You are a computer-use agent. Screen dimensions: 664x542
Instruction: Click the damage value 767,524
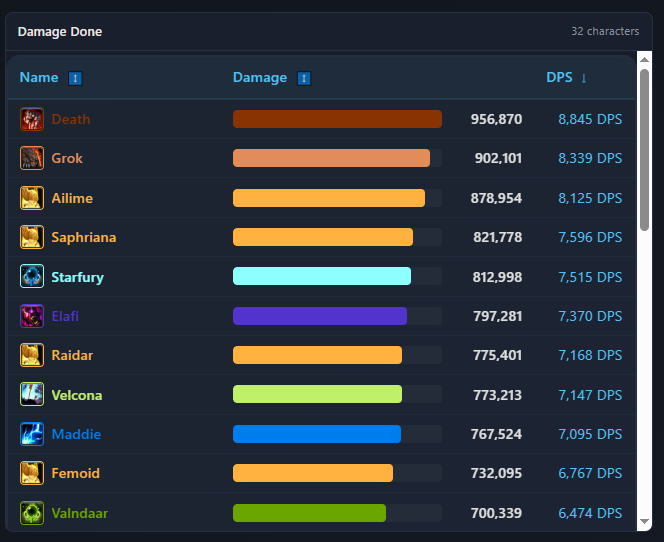[x=496, y=434]
